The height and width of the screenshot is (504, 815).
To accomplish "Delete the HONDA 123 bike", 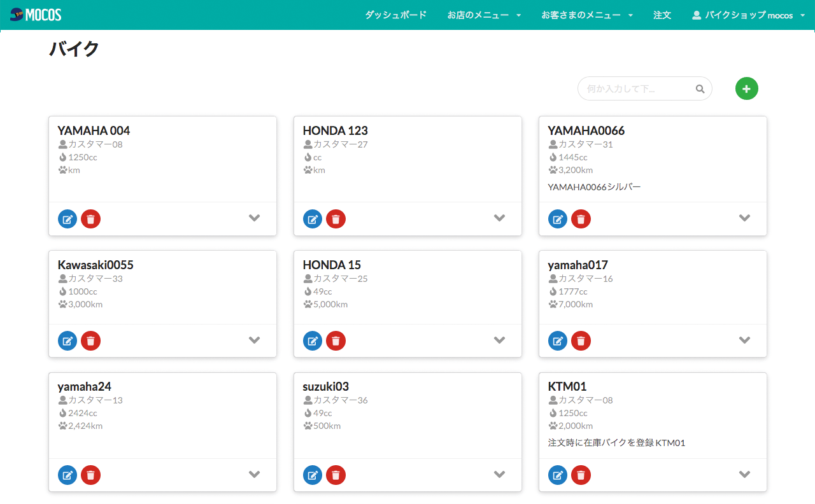I will coord(336,219).
